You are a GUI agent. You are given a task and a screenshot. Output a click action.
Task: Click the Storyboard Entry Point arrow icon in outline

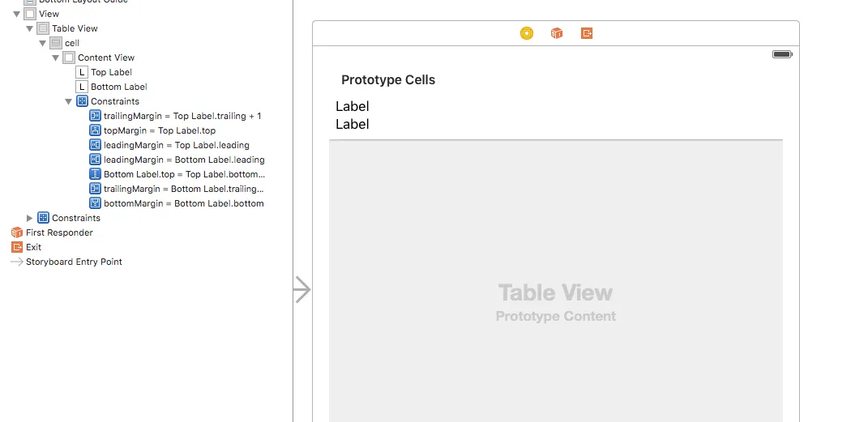pyautogui.click(x=17, y=262)
